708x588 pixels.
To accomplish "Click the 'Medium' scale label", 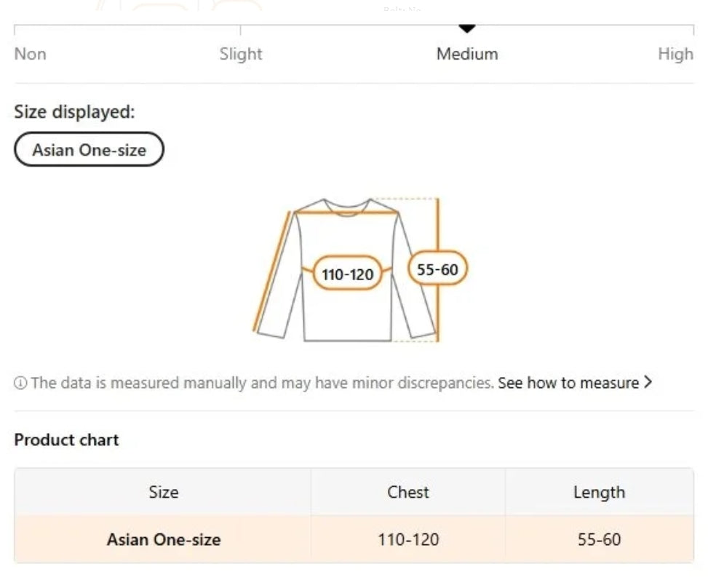I will 467,54.
